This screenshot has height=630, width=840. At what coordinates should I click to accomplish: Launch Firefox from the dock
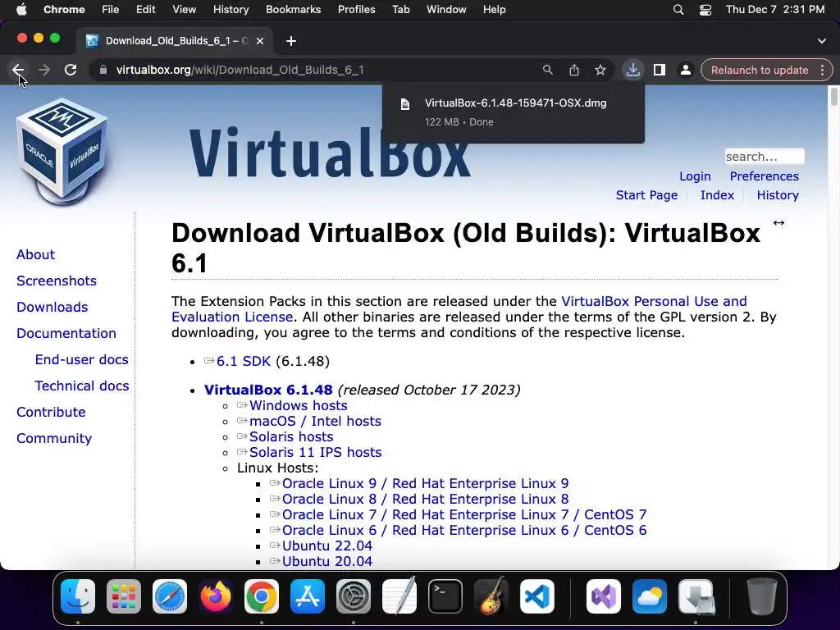[x=216, y=596]
